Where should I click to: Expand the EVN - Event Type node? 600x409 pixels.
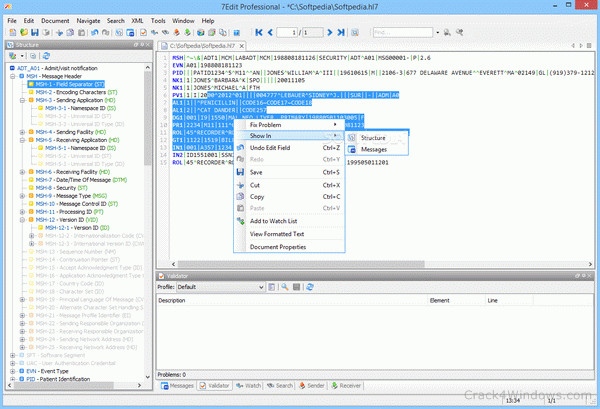pyautogui.click(x=10, y=369)
